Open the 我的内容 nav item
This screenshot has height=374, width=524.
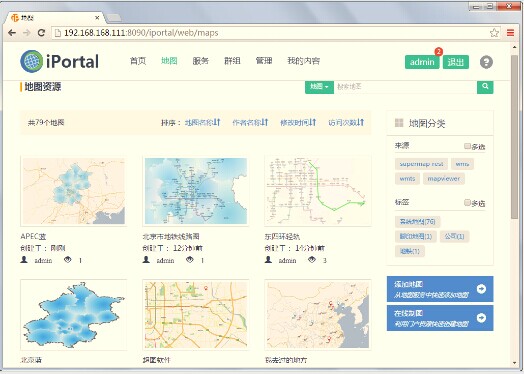(303, 61)
